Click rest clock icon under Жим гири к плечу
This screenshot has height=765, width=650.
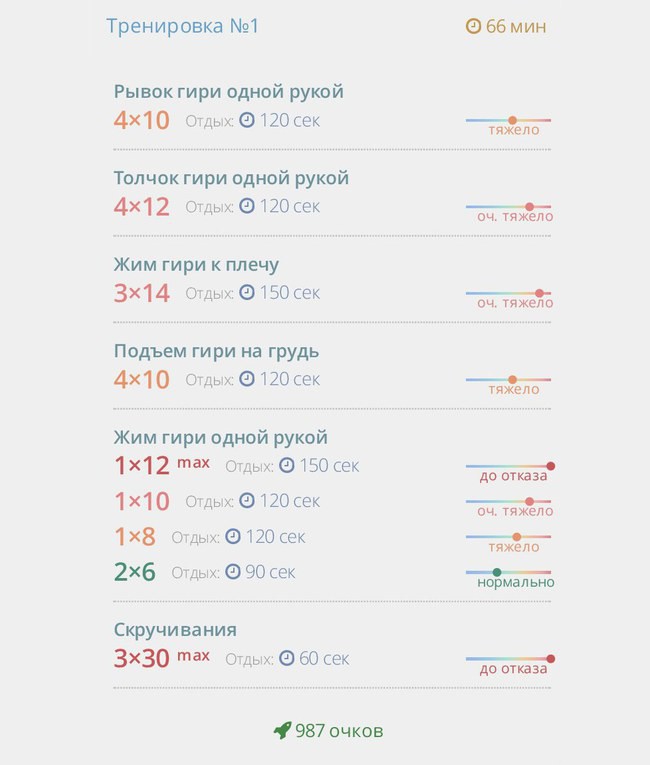point(247,292)
